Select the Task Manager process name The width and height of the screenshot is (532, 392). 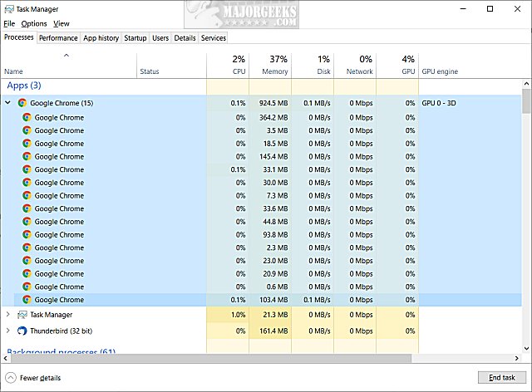pos(52,315)
